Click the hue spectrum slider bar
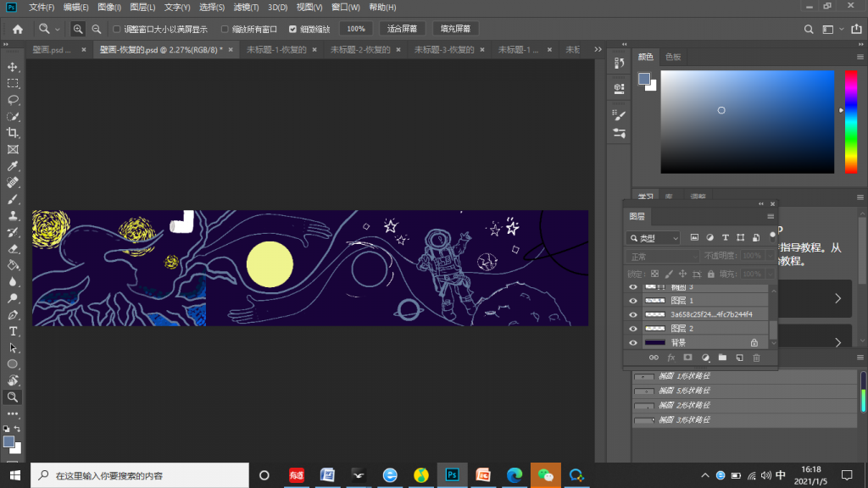 pos(851,122)
